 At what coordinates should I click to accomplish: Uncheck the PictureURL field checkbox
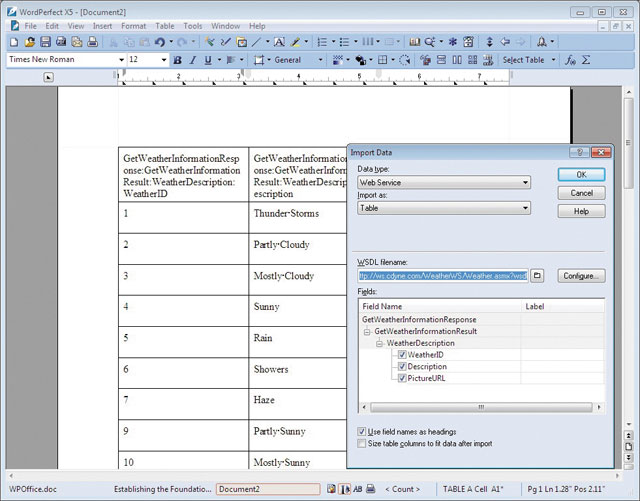tap(402, 378)
